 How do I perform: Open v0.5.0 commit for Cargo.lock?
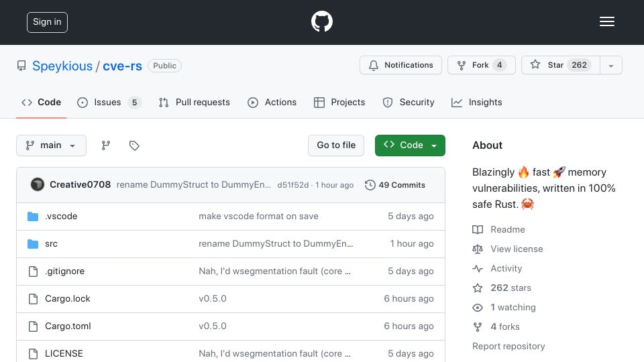pos(213,299)
